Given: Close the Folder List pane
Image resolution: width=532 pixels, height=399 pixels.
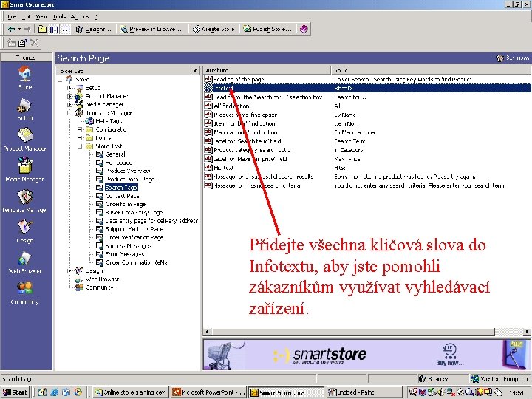Looking at the screenshot, I should (195, 71).
